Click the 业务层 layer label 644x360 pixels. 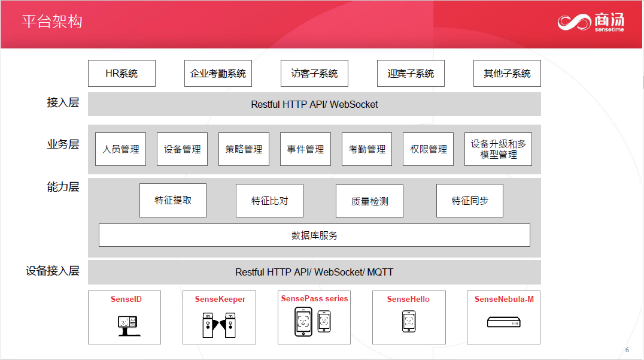click(63, 144)
